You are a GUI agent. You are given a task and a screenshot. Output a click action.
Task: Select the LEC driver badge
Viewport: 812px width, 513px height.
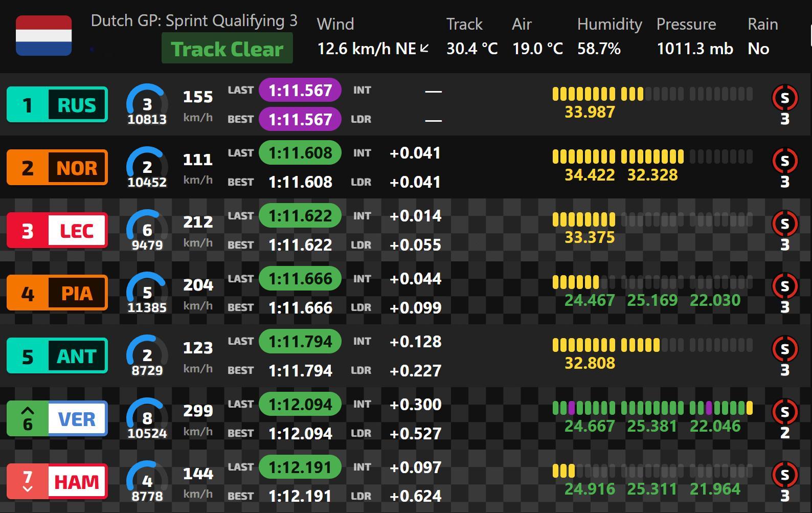pyautogui.click(x=57, y=230)
